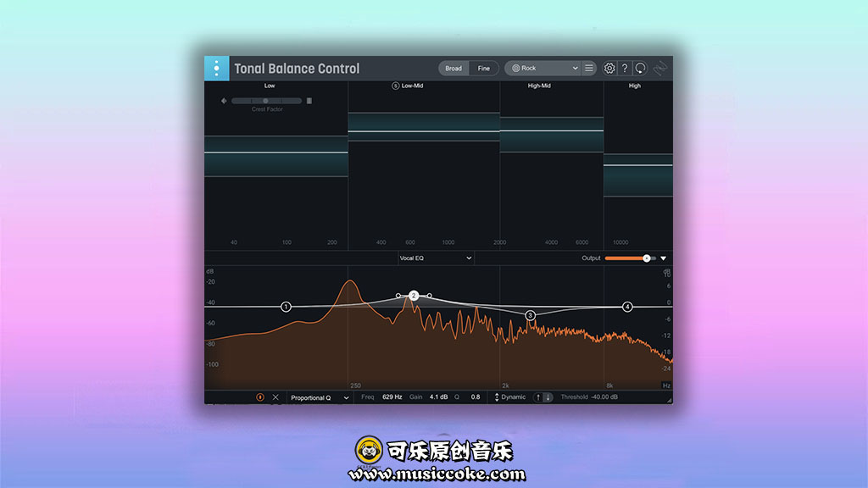Click the Low band label

(270, 86)
